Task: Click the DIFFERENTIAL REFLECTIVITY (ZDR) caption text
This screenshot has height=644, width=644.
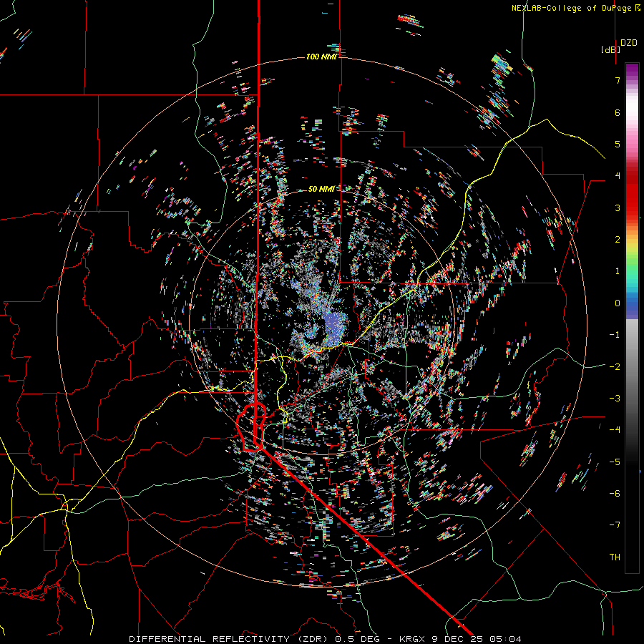Action: [229, 639]
